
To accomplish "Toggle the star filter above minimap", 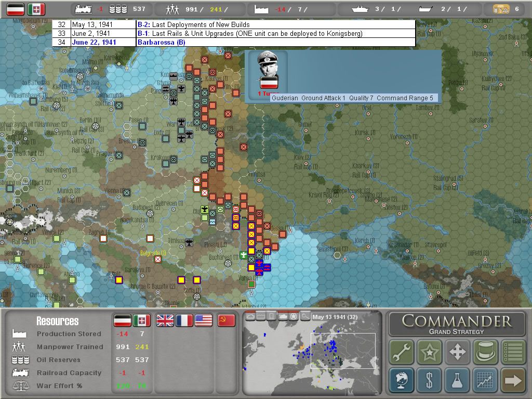I will tap(294, 316).
